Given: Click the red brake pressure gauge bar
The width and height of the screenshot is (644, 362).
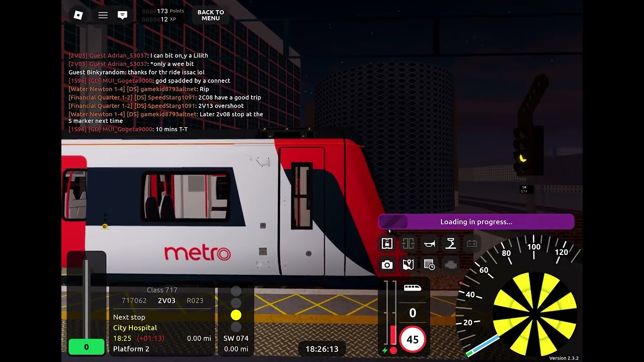Looking at the screenshot, I should point(393,335).
